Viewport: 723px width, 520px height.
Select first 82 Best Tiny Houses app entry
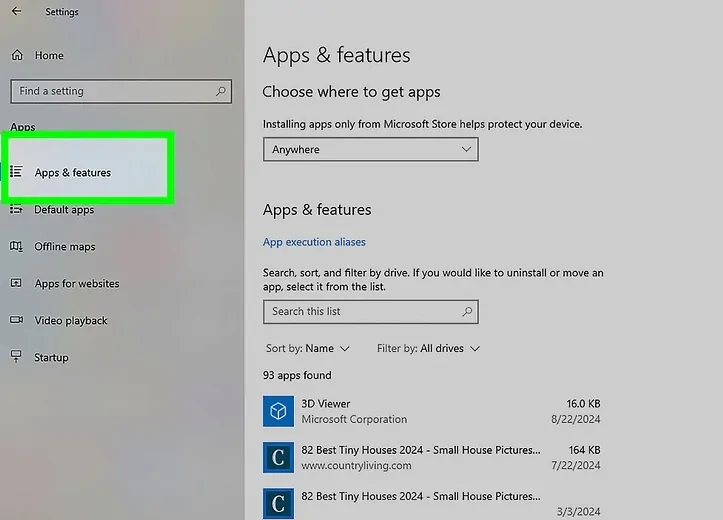tap(430, 457)
